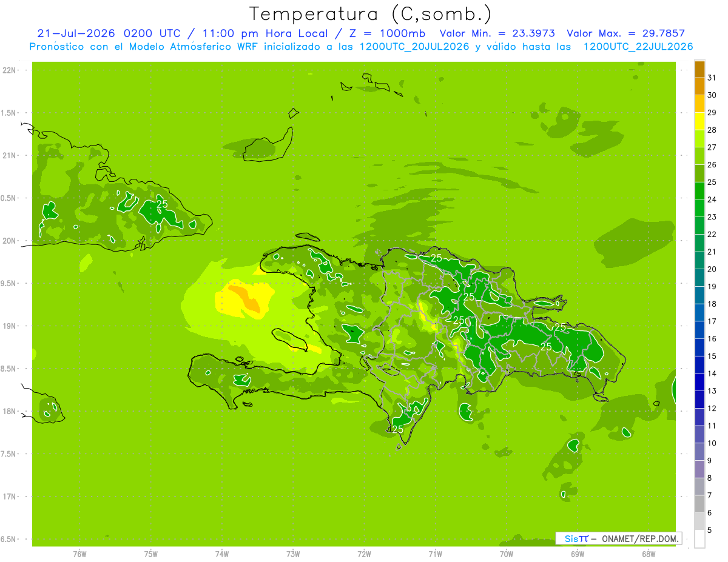Viewport: 728px width, 562px height.
Task: Click the "28" label on the color legend
Action: 712,130
